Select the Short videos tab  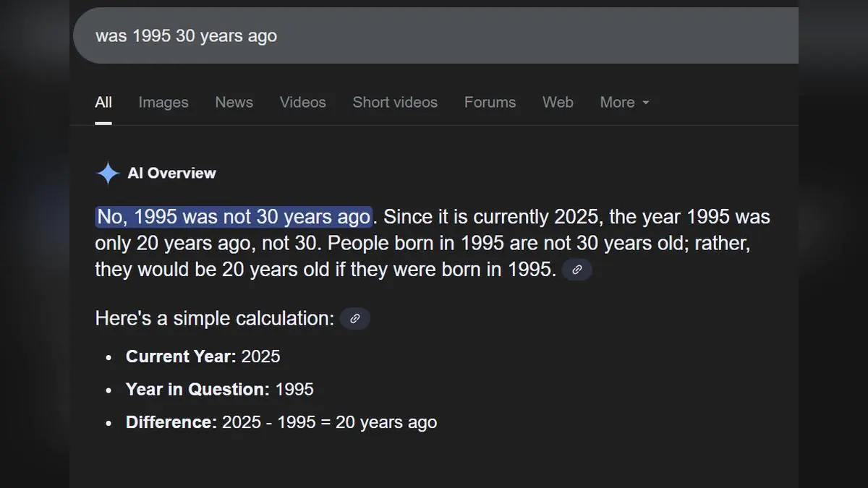[395, 103]
